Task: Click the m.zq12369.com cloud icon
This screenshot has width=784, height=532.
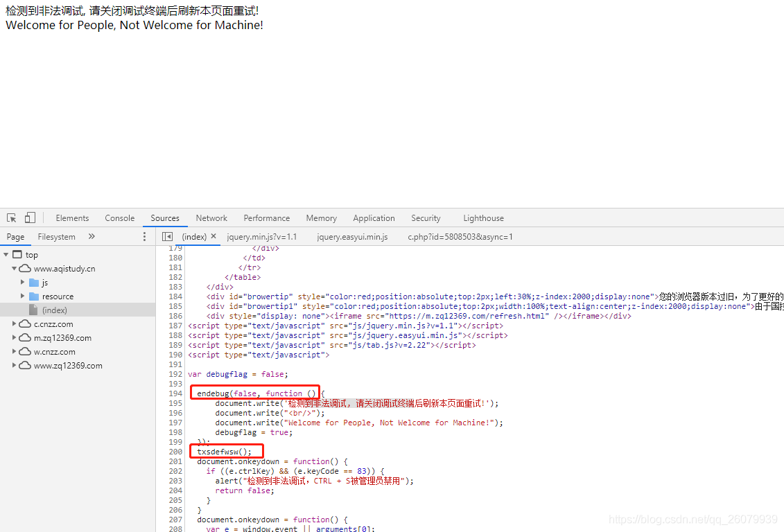Action: click(25, 337)
